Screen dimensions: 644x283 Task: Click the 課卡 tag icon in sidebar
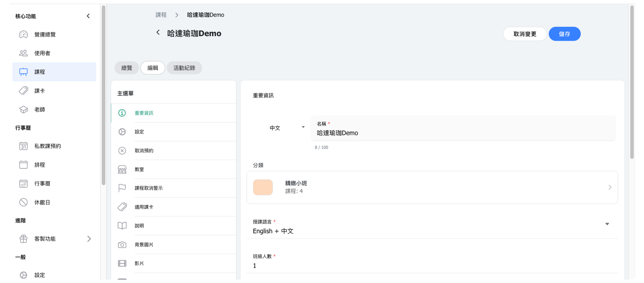(24, 91)
